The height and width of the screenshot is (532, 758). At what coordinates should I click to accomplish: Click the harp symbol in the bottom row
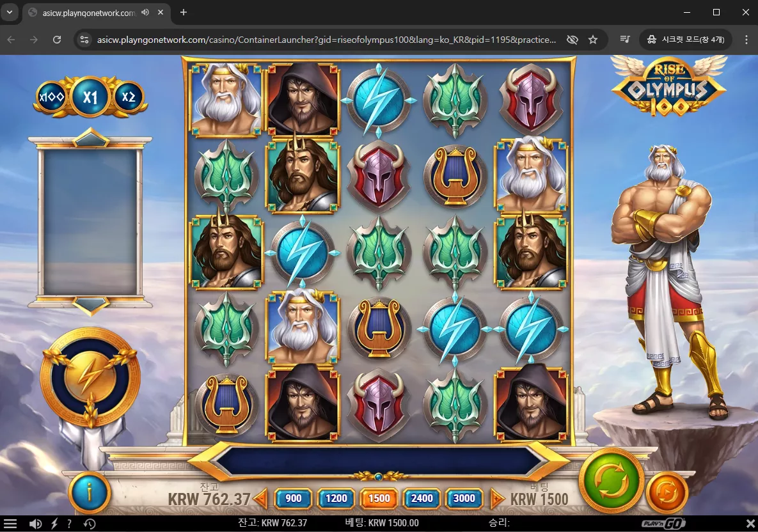coord(226,403)
